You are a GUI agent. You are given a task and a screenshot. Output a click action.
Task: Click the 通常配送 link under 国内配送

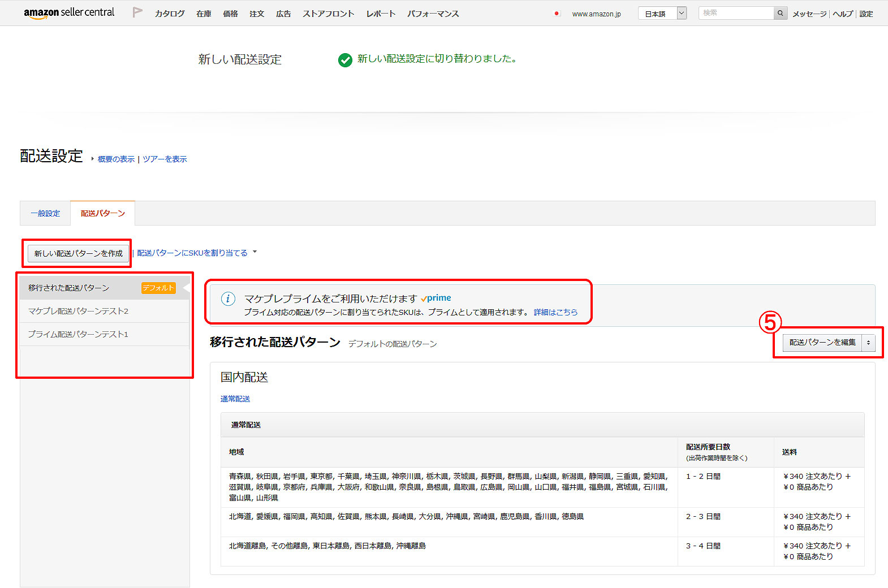[235, 399]
